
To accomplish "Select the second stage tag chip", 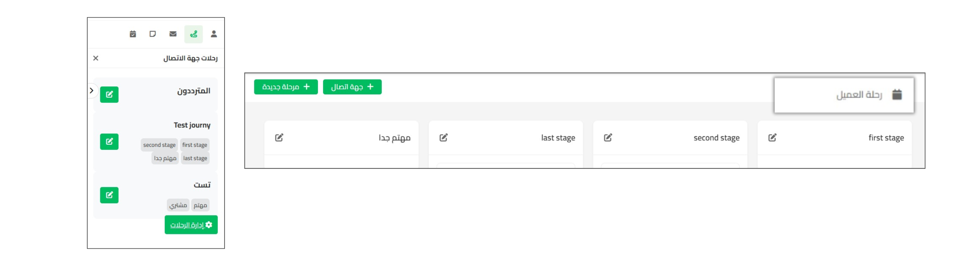I will click(x=159, y=145).
